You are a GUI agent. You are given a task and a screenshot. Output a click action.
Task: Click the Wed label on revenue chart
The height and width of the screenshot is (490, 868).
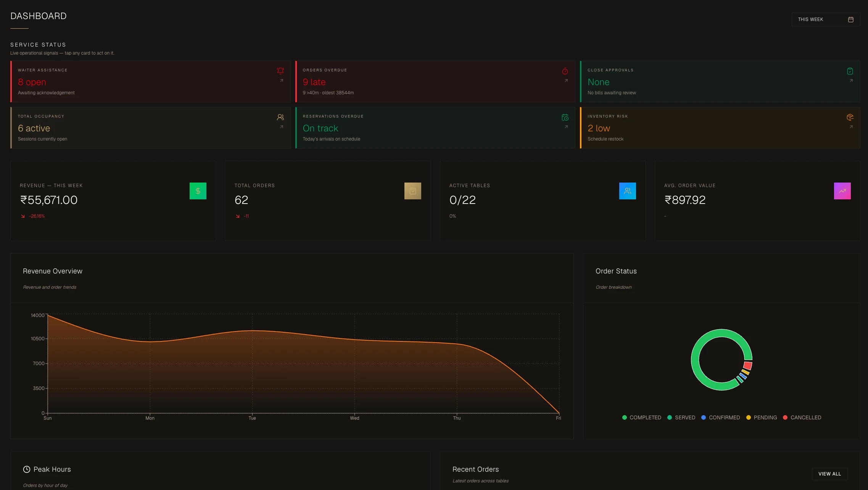tap(354, 418)
